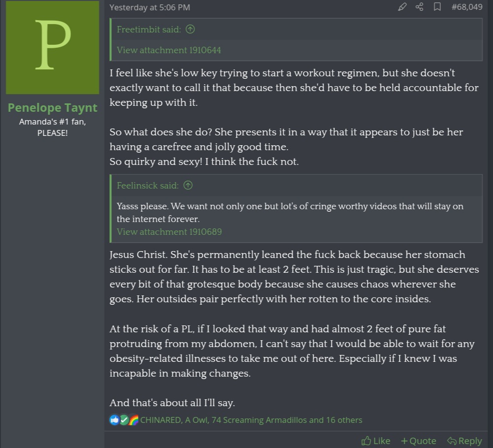Share this post via share icon
This screenshot has height=448, width=493.
(x=420, y=7)
